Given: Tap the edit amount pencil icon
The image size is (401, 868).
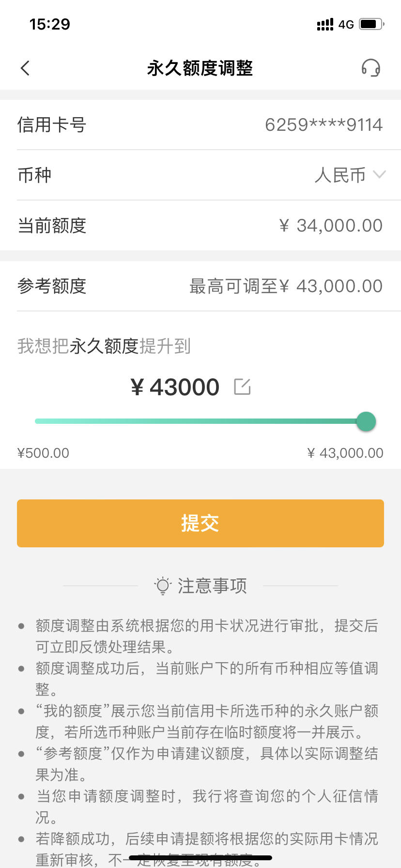Looking at the screenshot, I should [x=242, y=387].
